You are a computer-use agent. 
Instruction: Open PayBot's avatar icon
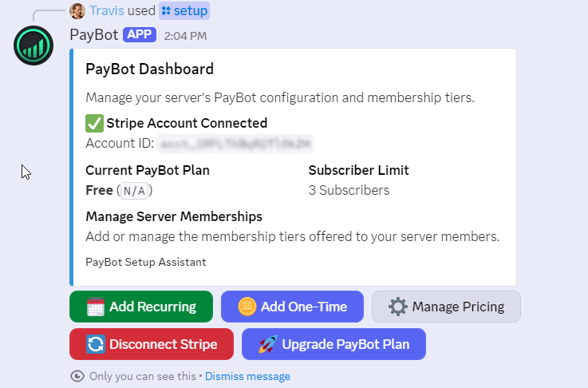pyautogui.click(x=34, y=46)
